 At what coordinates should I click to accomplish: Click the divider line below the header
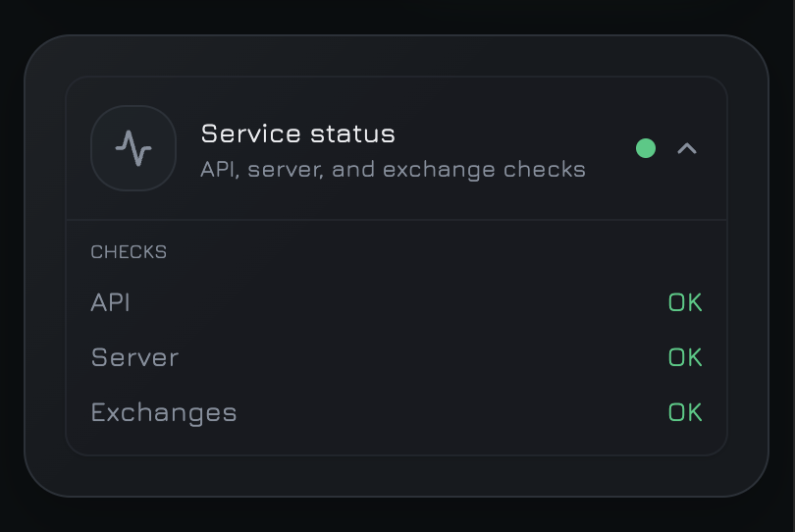click(397, 220)
